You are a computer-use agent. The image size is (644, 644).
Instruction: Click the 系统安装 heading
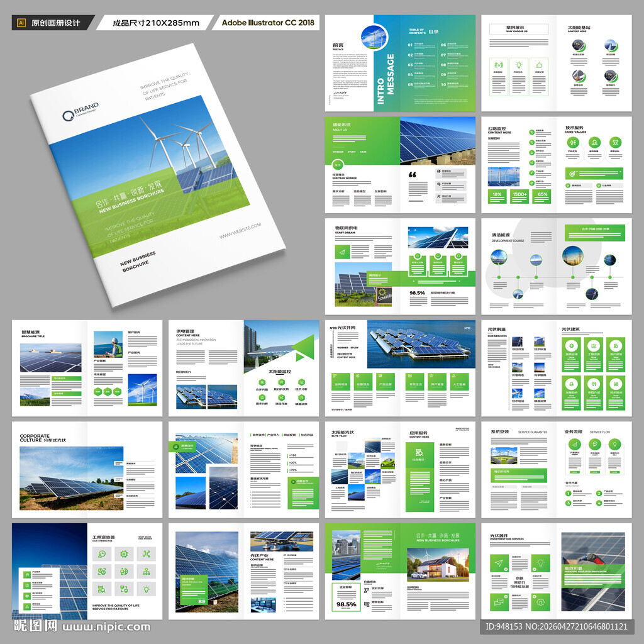click(500, 431)
